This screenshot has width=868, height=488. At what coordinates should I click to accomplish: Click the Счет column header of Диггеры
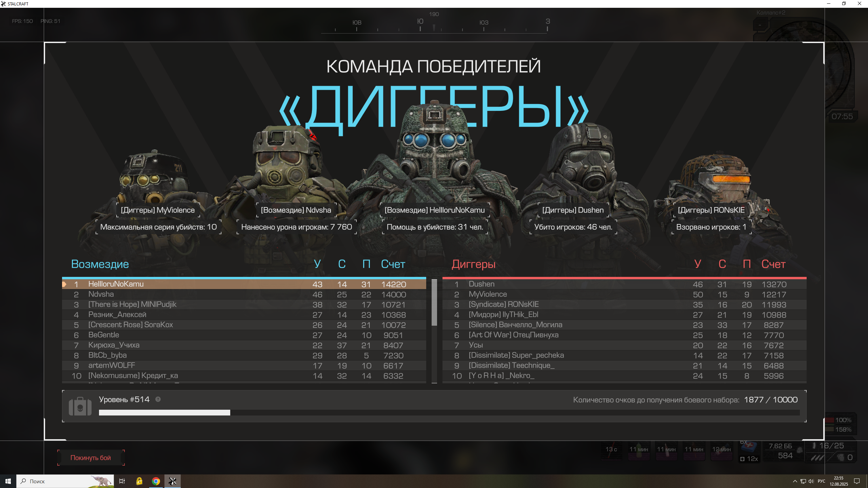(x=773, y=264)
